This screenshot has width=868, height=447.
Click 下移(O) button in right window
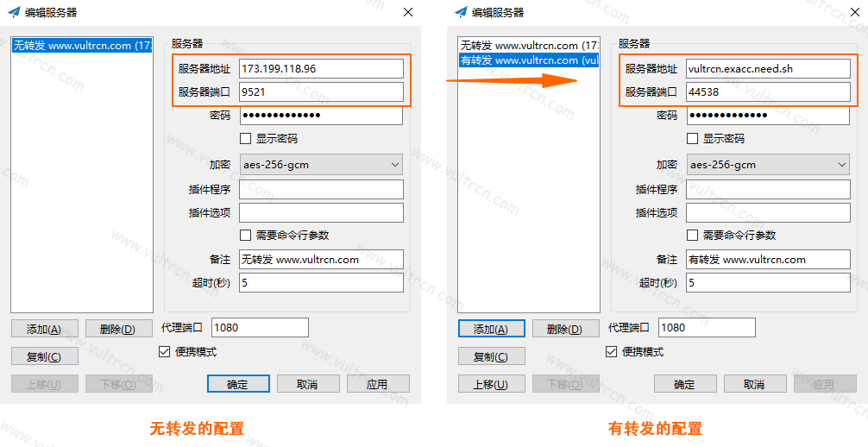pyautogui.click(x=565, y=384)
